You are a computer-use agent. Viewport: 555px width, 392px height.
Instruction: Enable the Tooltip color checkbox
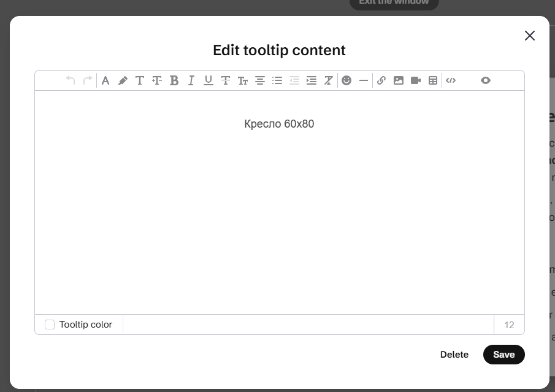pos(50,325)
